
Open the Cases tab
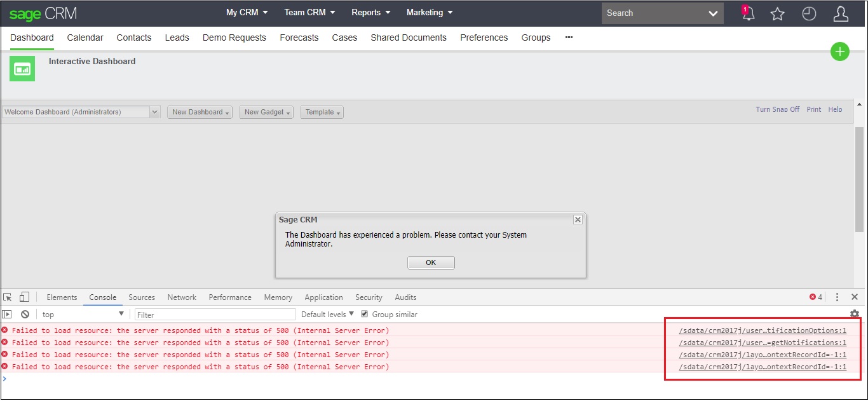click(x=344, y=37)
